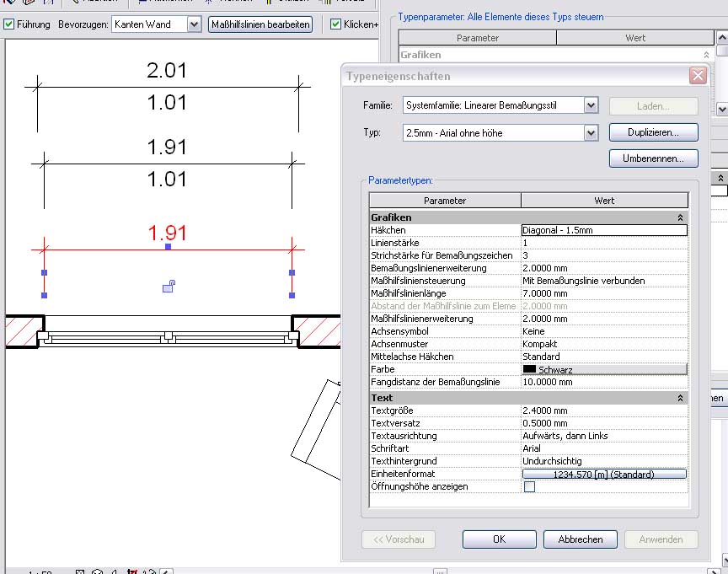Click the Laden... button
Image resolution: width=728 pixels, height=574 pixels.
click(x=653, y=106)
